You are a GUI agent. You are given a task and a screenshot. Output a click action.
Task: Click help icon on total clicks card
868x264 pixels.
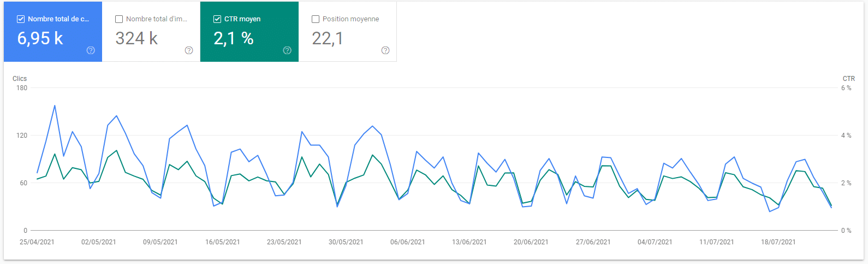point(91,50)
